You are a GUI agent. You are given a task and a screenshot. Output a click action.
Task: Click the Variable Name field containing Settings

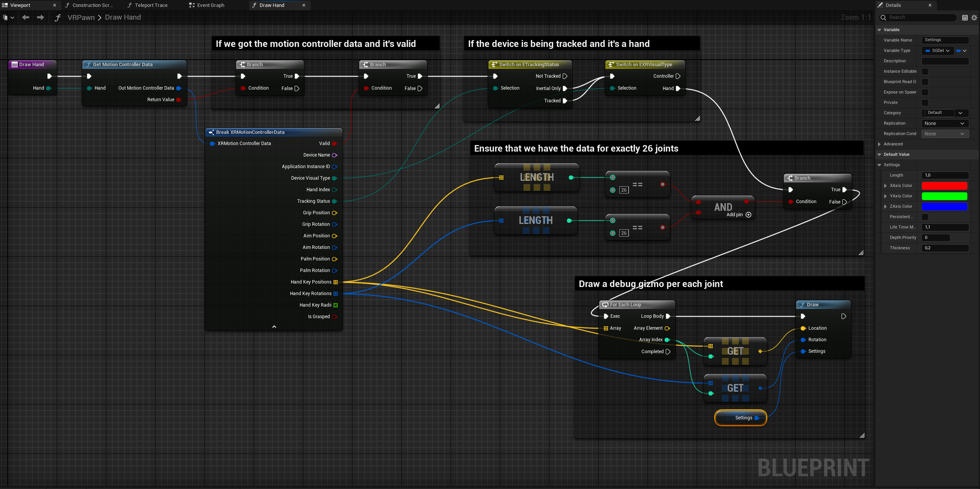point(945,40)
